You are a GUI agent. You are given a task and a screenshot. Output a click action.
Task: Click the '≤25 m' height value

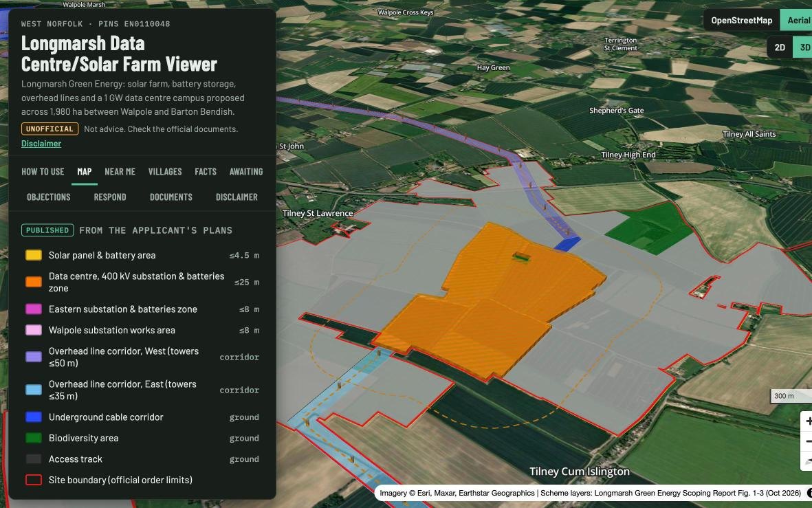pos(247,283)
